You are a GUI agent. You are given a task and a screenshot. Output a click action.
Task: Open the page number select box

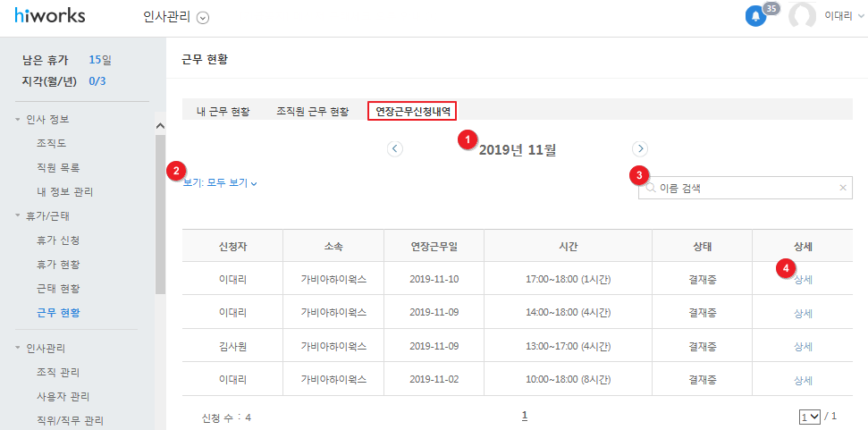tap(809, 417)
